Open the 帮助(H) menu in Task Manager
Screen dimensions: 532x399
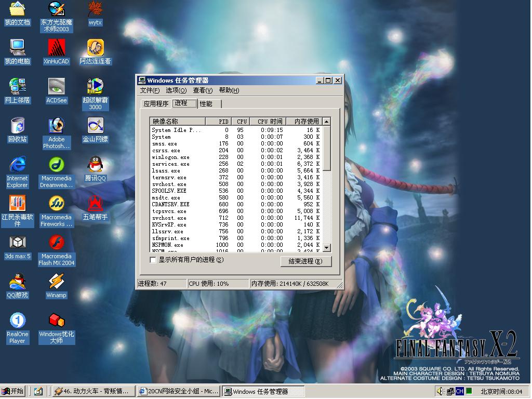pos(229,90)
